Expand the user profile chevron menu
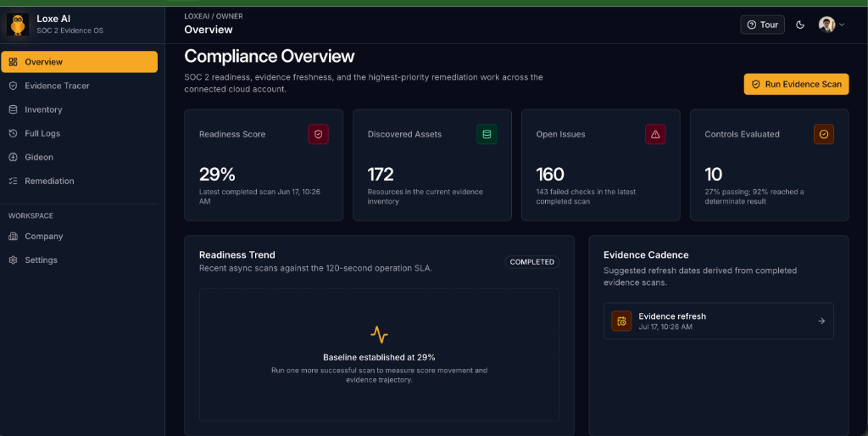868x436 pixels. click(842, 25)
